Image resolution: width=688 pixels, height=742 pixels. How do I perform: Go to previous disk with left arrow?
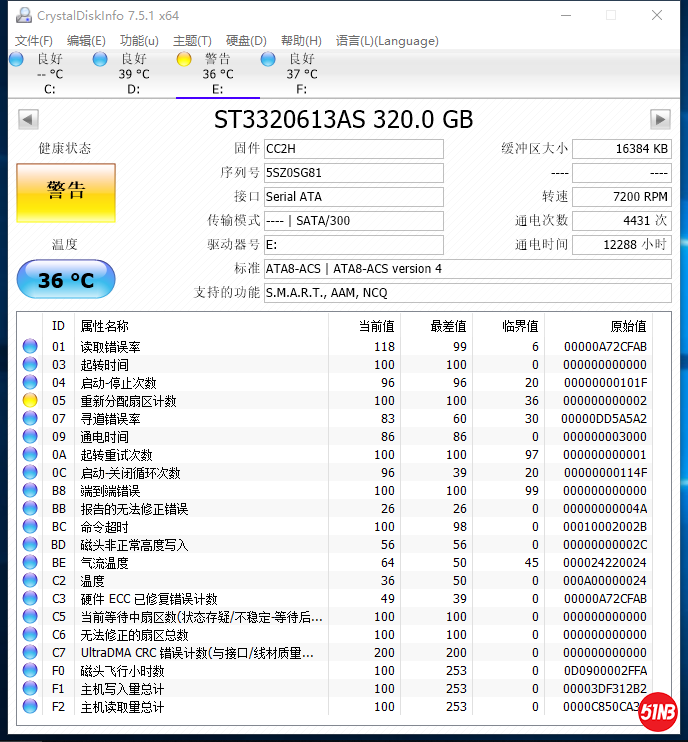pos(28,119)
